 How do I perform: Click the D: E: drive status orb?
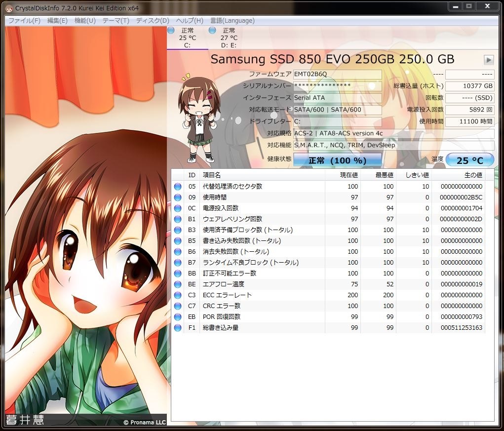(x=212, y=30)
